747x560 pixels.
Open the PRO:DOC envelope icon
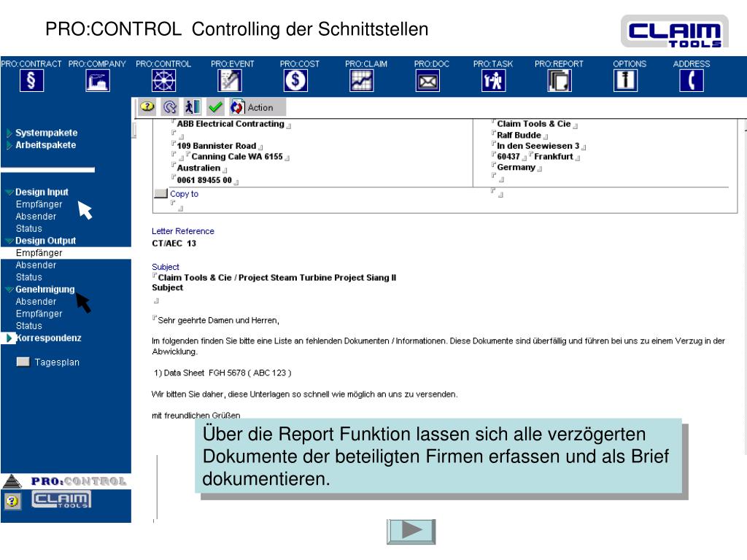427,80
